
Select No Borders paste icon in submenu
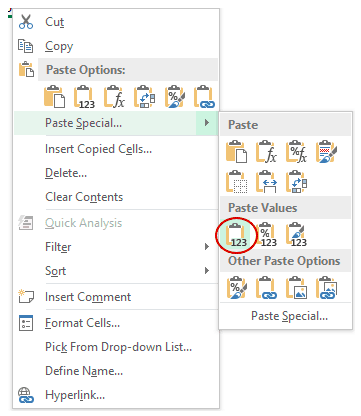pos(237,182)
